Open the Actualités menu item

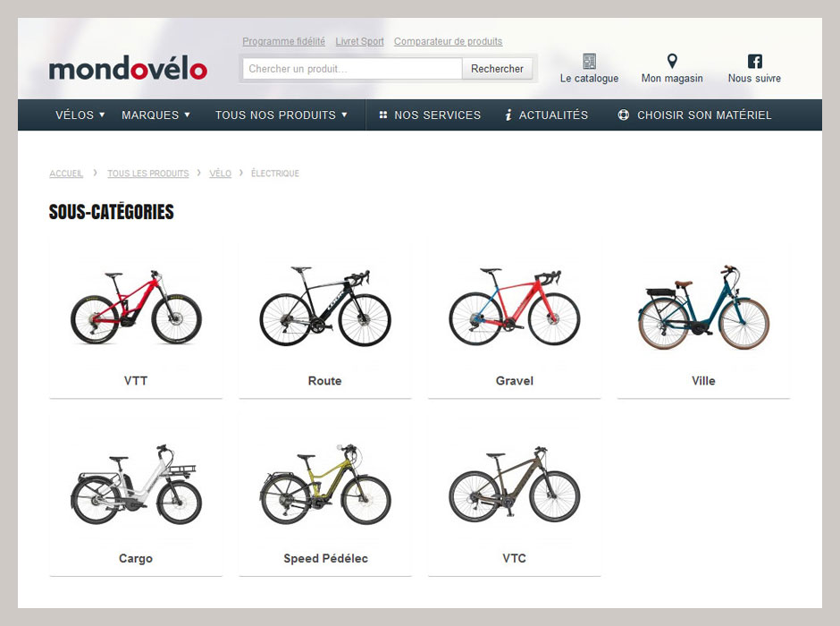click(x=553, y=114)
